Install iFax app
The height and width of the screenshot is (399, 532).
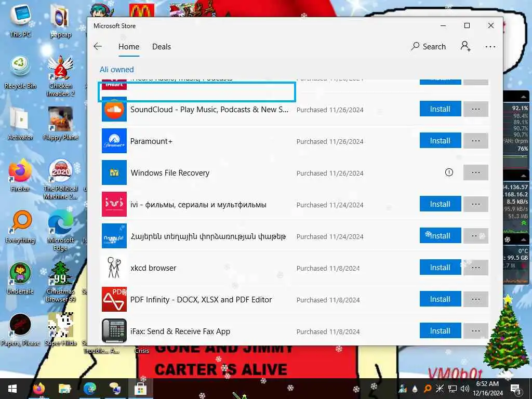coord(440,330)
